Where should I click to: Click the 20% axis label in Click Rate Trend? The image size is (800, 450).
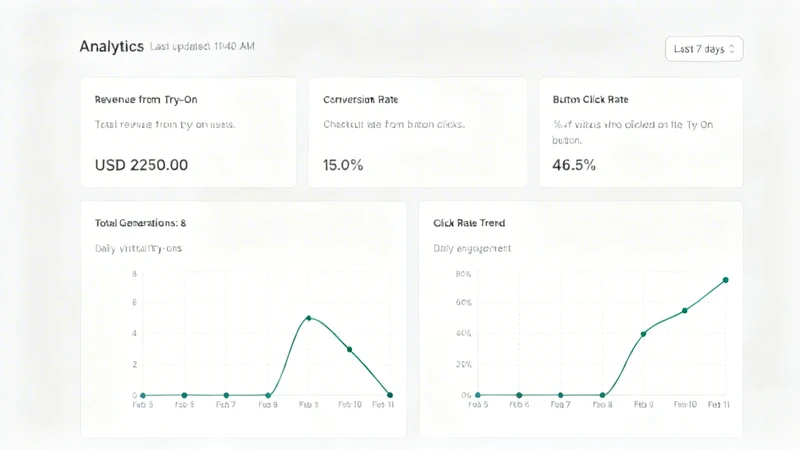tap(463, 364)
